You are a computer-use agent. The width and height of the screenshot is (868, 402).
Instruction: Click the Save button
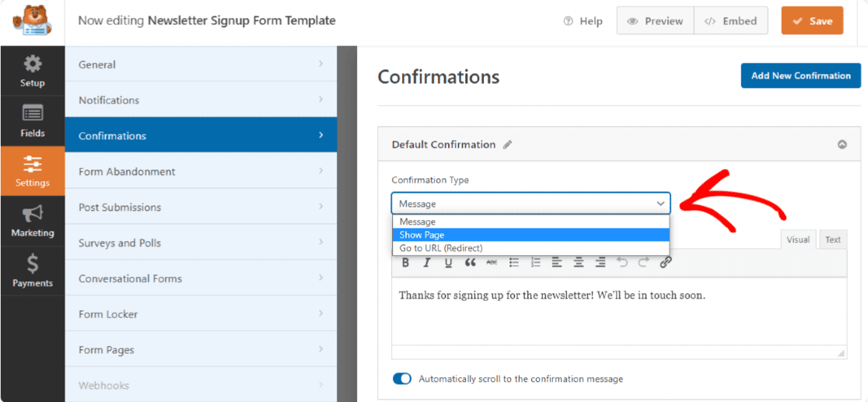pyautogui.click(x=812, y=21)
